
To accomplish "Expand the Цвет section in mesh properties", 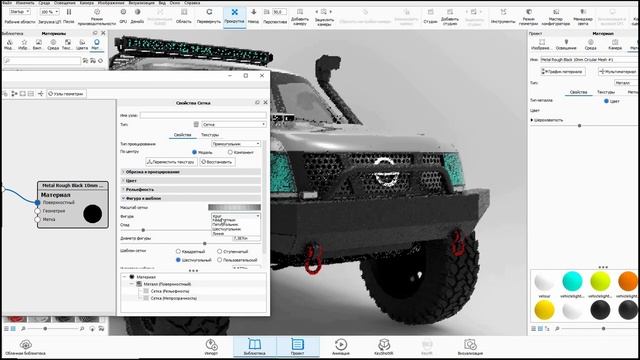I will coord(191,180).
